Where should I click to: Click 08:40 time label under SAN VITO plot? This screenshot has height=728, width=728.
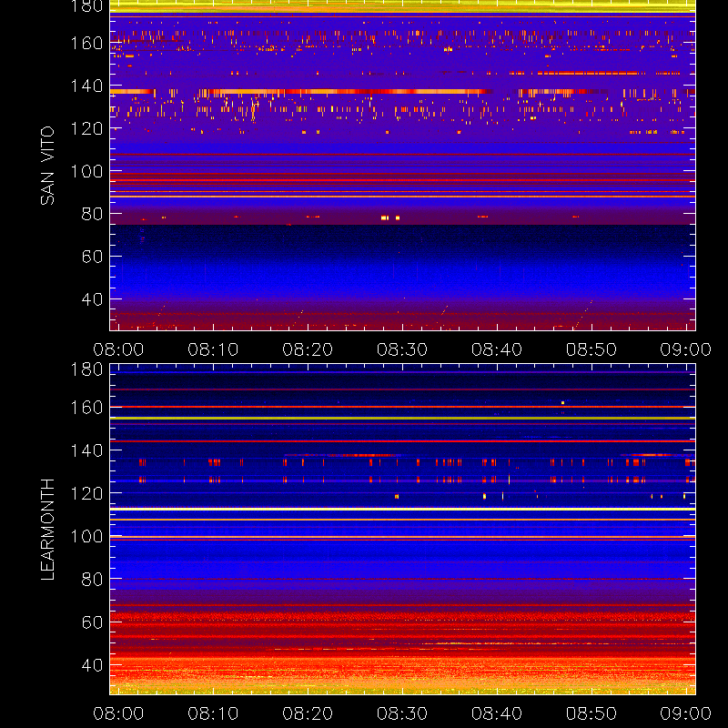pos(497,349)
